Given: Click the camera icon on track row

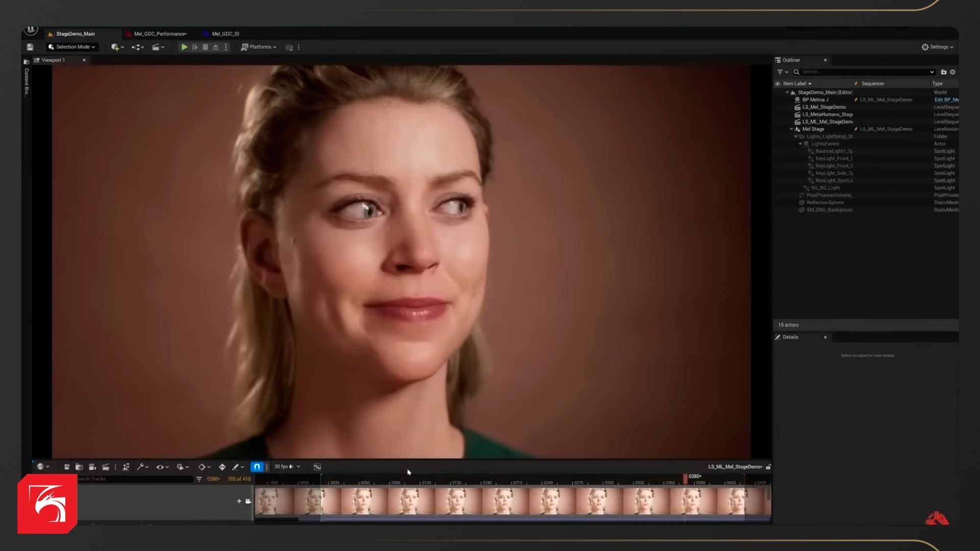Looking at the screenshot, I should 248,501.
